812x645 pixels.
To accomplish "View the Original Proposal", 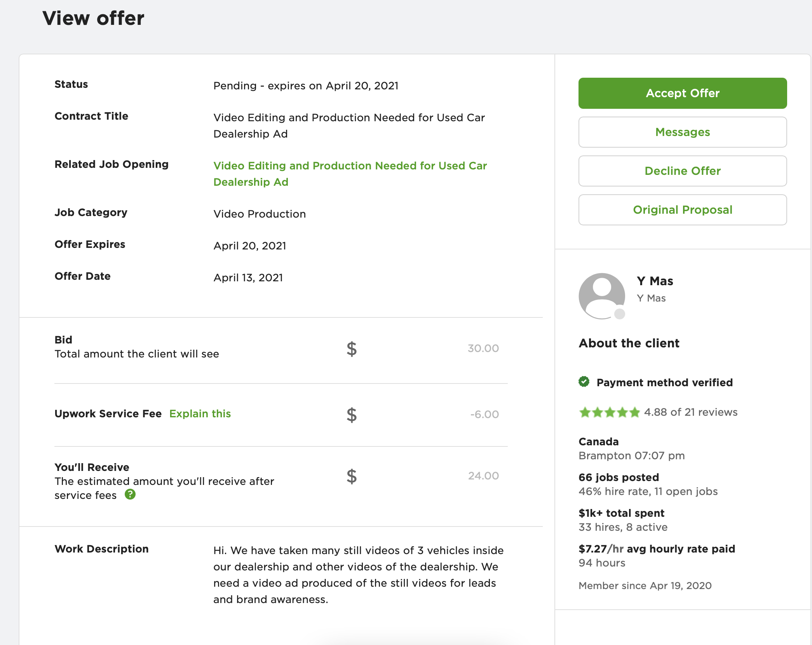I will (682, 210).
